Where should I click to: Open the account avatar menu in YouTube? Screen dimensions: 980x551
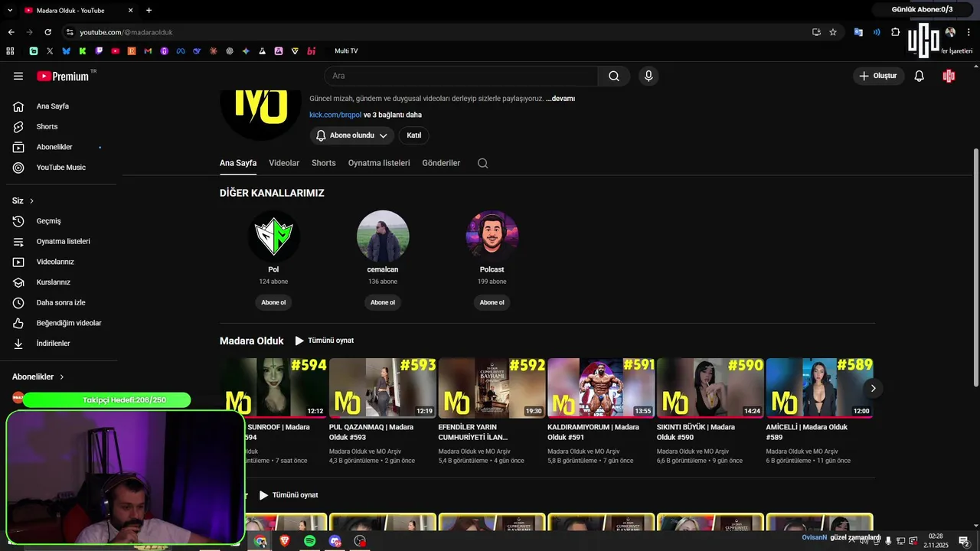949,76
